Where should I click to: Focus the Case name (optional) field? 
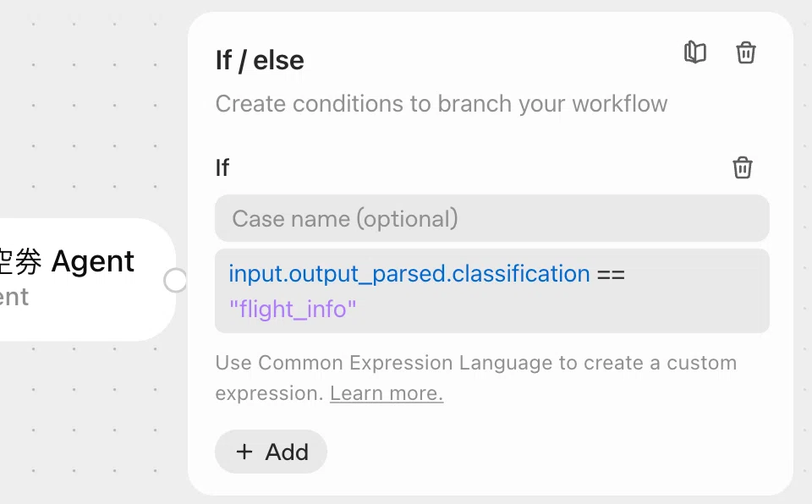pyautogui.click(x=492, y=218)
